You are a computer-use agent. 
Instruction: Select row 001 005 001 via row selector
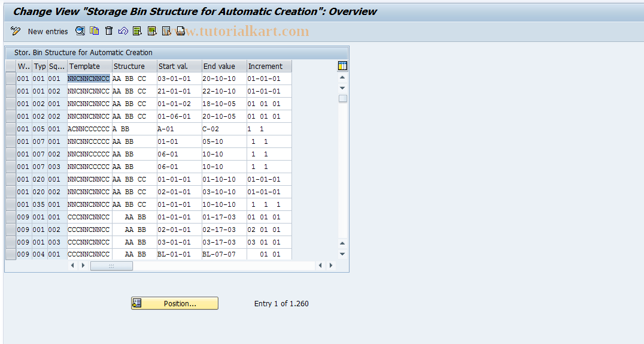click(x=11, y=129)
